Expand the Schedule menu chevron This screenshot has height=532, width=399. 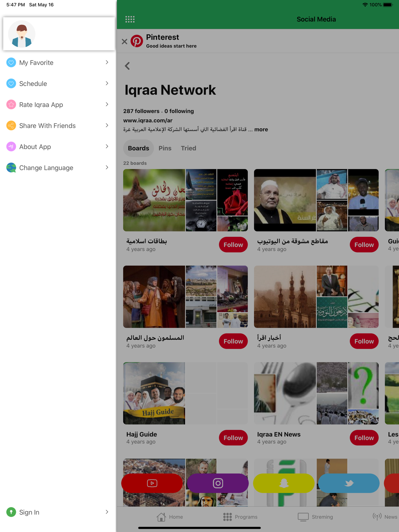point(107,83)
